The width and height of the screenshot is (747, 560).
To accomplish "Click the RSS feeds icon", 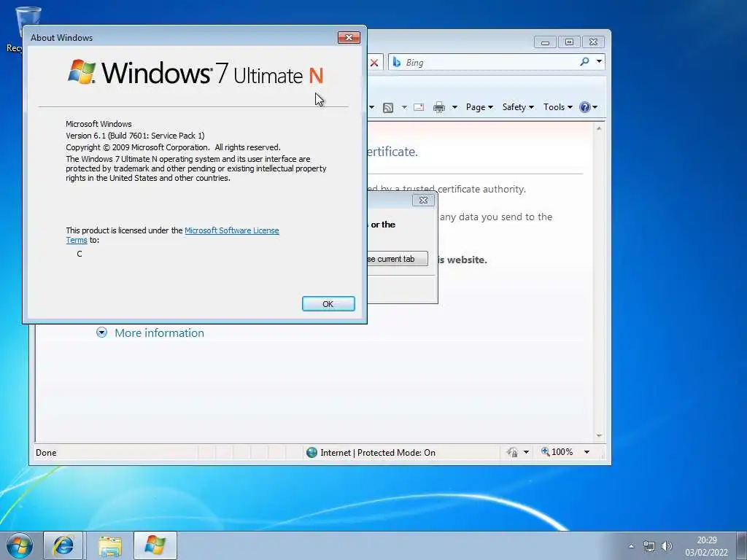I will [388, 108].
